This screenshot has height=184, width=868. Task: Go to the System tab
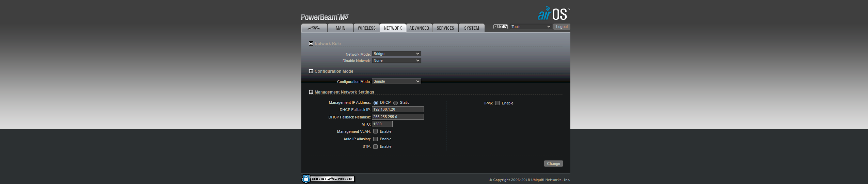tap(471, 28)
